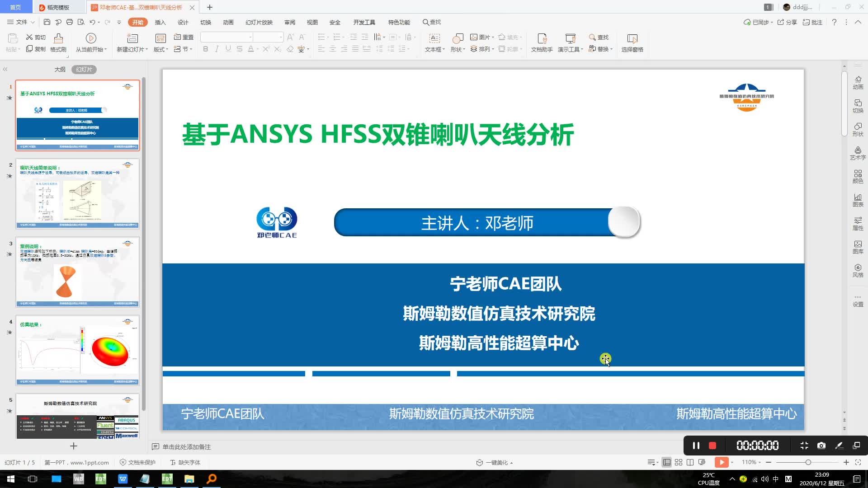Click the recorder pen annotation icon
Screen dimensions: 868x488
tap(839, 446)
